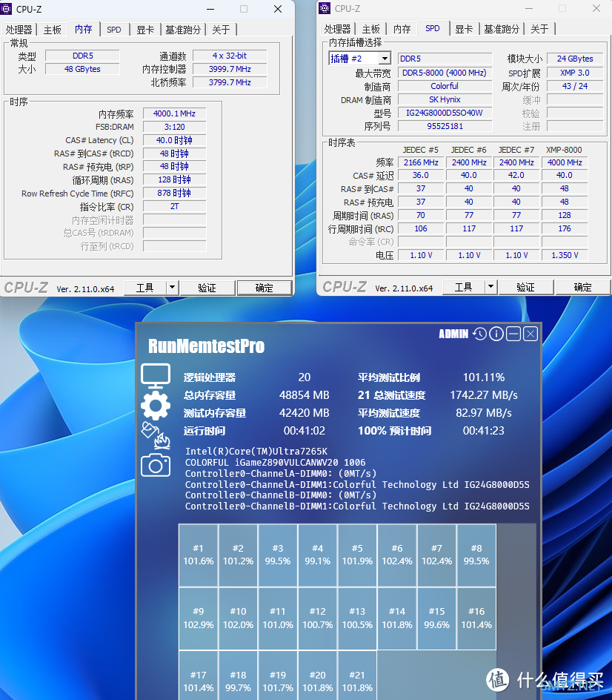612x700 pixels.
Task: Click the monitor icon in RunMemtestPro sidebar
Action: coord(156,375)
